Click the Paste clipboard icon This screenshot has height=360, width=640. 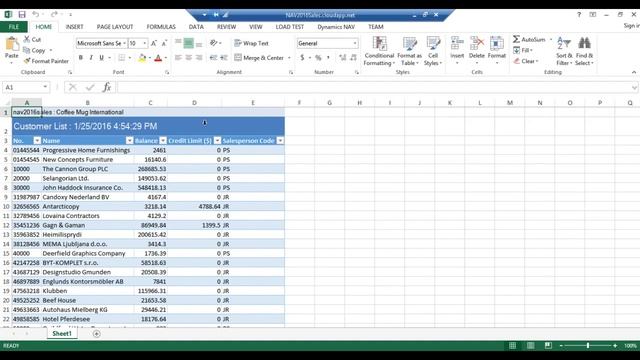pyautogui.click(x=11, y=44)
